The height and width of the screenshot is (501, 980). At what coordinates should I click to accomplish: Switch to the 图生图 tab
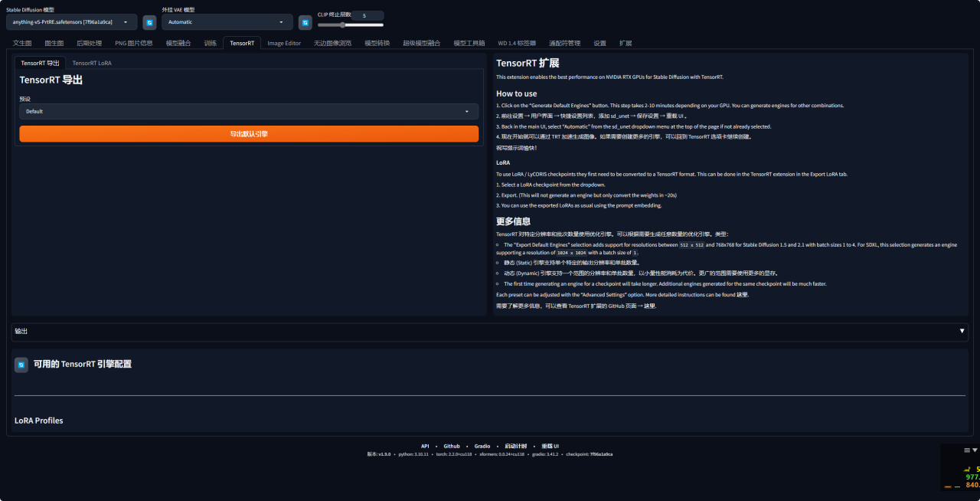54,43
